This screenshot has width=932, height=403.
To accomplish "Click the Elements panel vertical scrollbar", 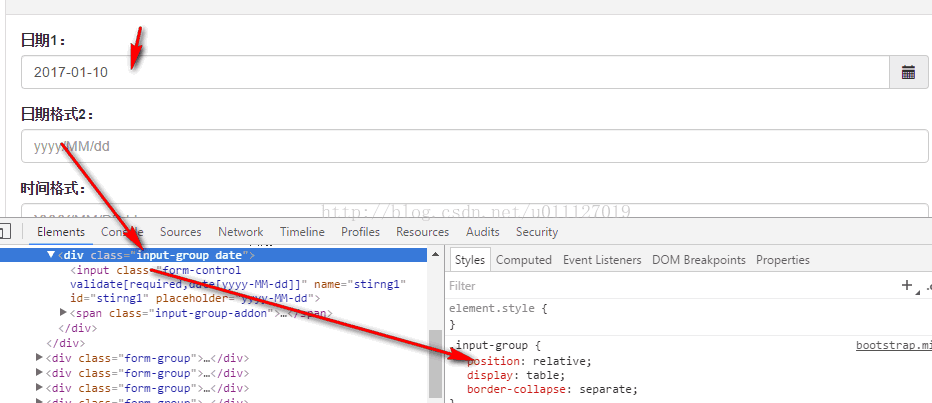I will [x=436, y=364].
